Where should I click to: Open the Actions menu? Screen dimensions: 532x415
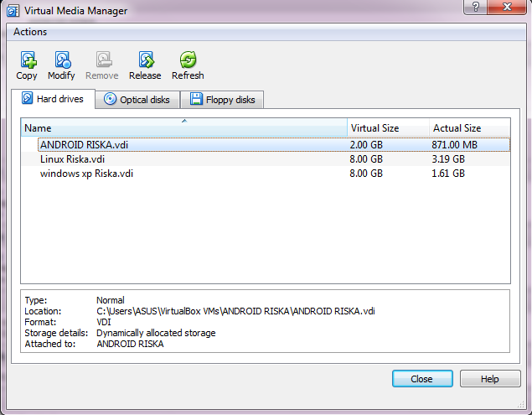30,32
